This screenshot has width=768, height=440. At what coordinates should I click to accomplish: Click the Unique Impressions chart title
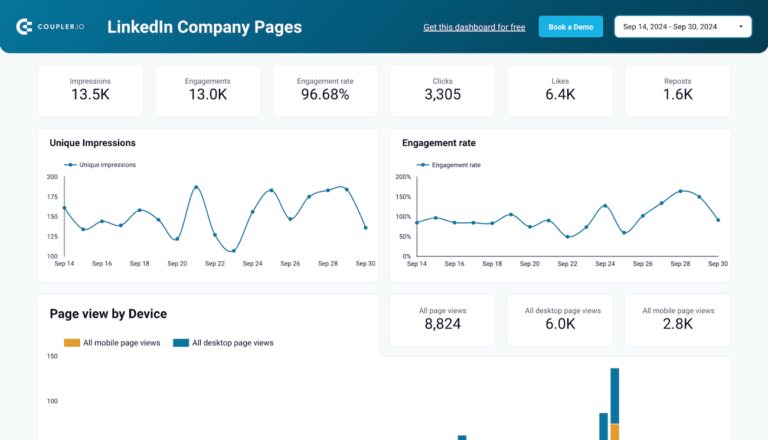93,143
